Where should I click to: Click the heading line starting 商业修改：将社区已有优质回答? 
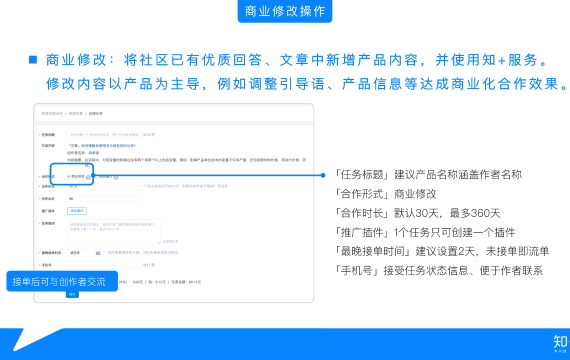297,60
